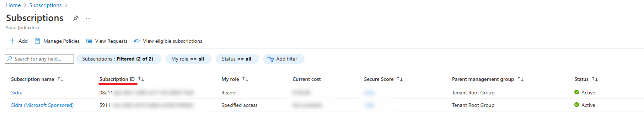Pin the Subscriptions page to dashboard
This screenshot has height=130, width=644.
pyautogui.click(x=76, y=18)
